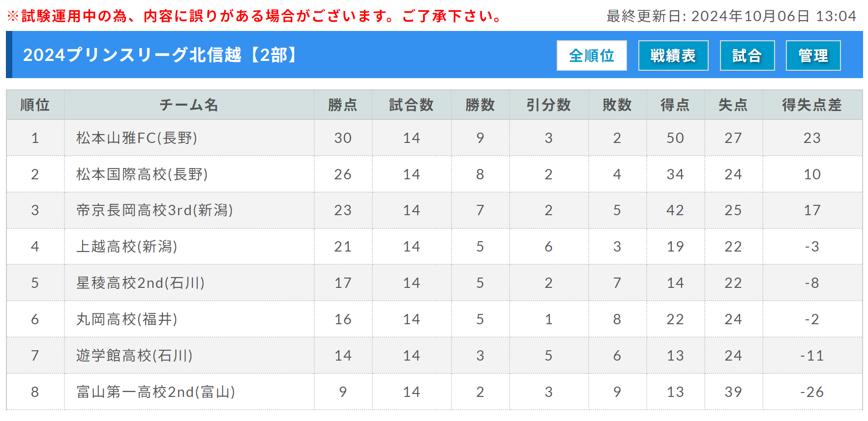
Task: Open 帝京長岡高校3rd(新潟) team row
Action: click(154, 210)
